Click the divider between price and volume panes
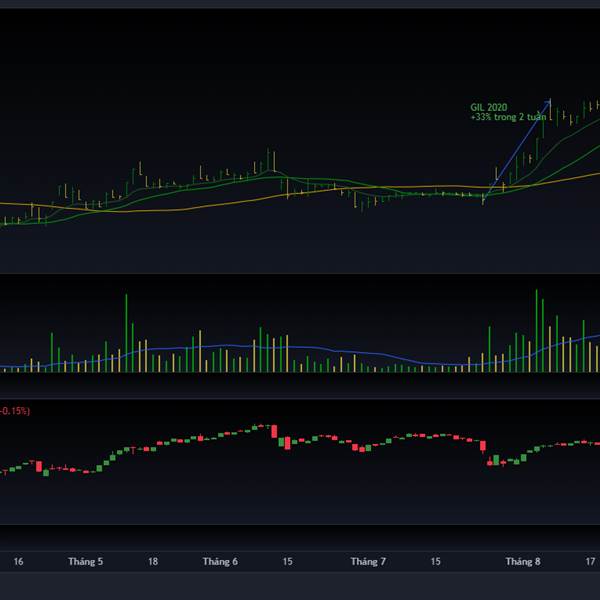Image resolution: width=600 pixels, height=600 pixels. (300, 274)
